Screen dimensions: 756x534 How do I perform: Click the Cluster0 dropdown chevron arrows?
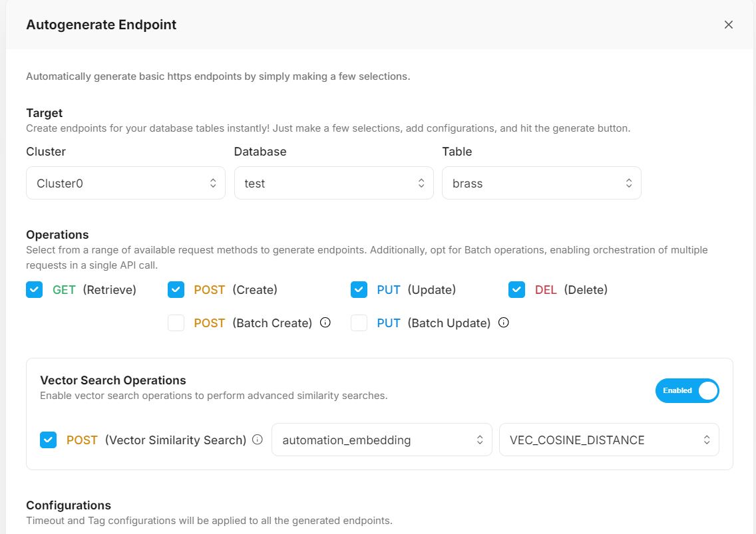(x=213, y=183)
